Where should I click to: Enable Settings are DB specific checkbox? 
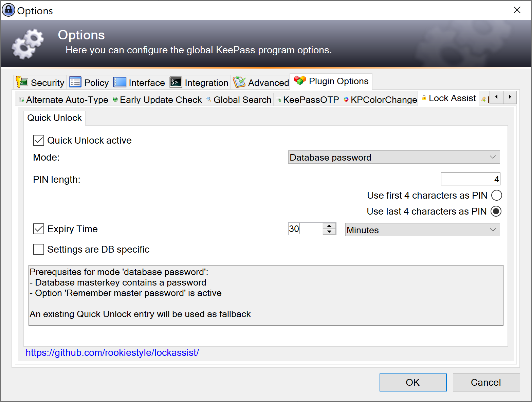39,249
